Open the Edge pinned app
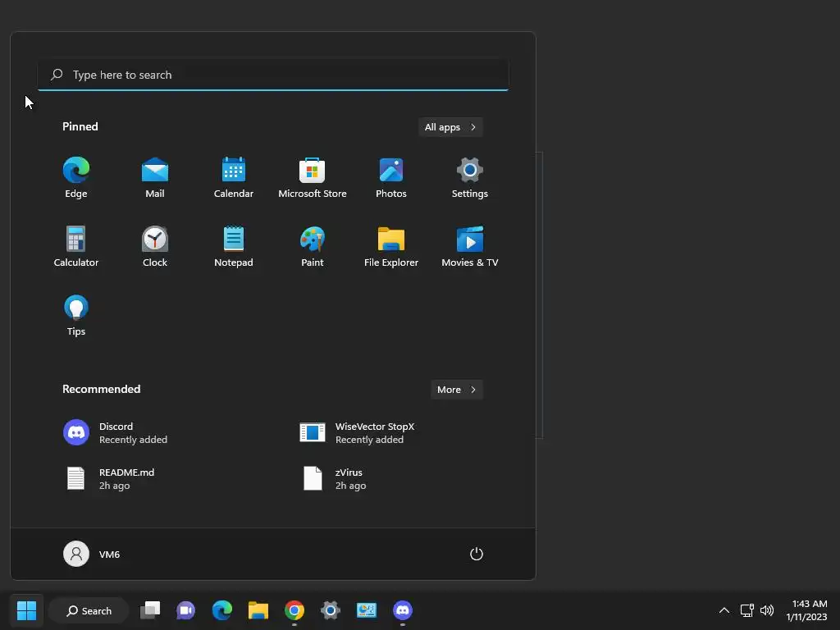Image resolution: width=840 pixels, height=630 pixels. coord(76,178)
